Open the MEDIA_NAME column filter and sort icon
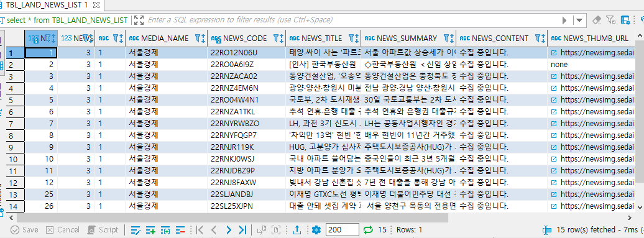 pyautogui.click(x=200, y=38)
